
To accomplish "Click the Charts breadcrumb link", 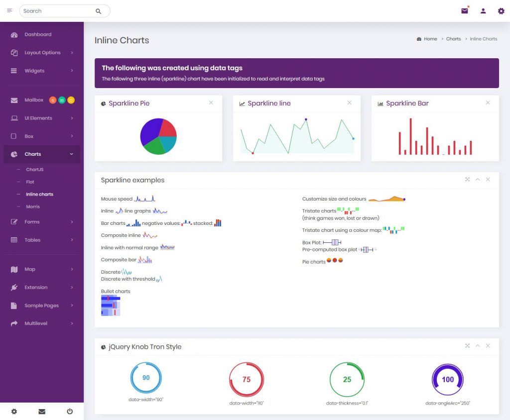I will [453, 39].
